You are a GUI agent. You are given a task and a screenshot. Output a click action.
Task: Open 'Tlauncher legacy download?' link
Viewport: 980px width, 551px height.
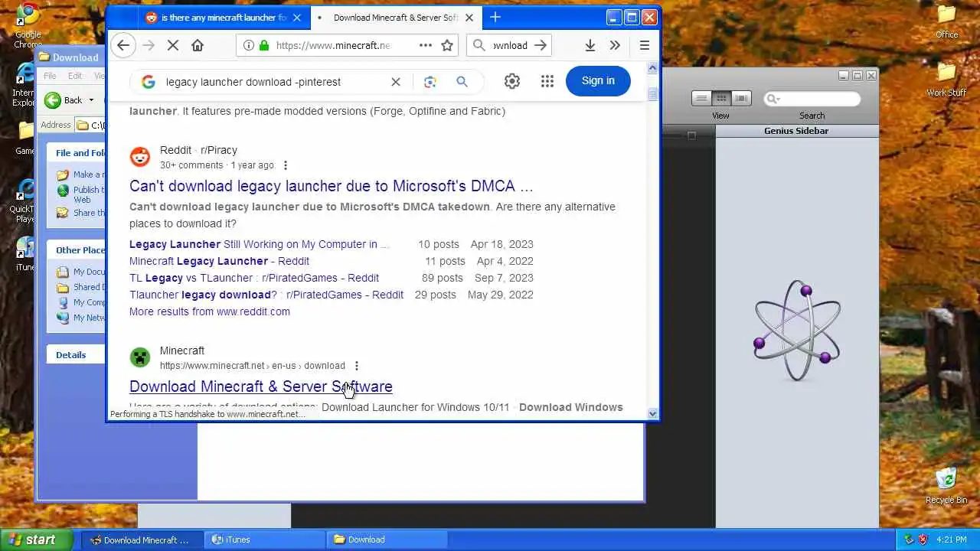(x=266, y=295)
